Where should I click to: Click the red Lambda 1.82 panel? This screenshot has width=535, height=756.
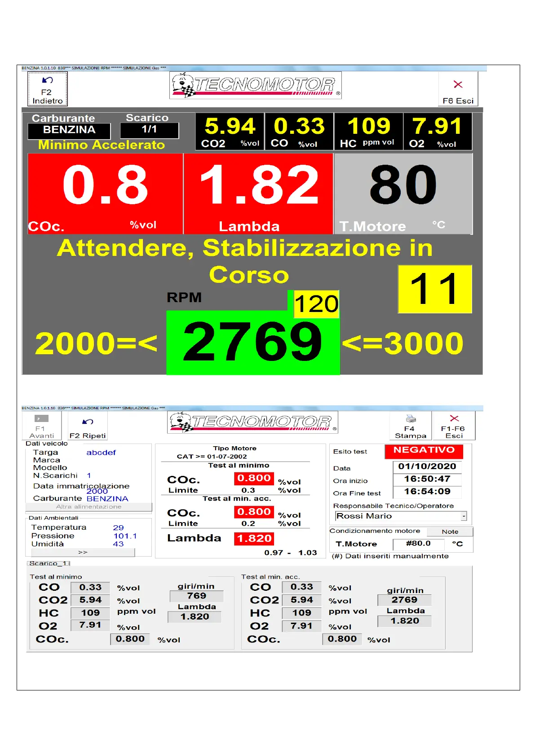258,193
